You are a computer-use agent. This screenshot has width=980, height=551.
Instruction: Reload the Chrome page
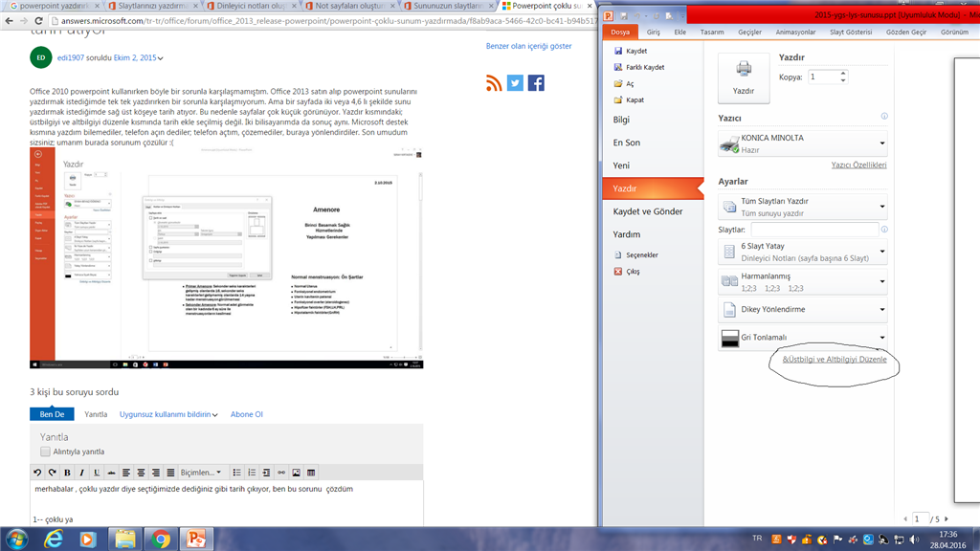pyautogui.click(x=38, y=21)
